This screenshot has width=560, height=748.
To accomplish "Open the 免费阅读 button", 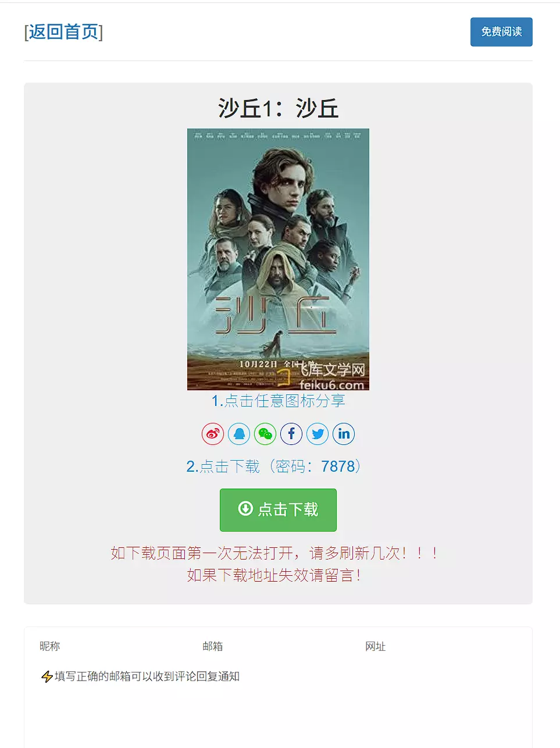I will [501, 32].
